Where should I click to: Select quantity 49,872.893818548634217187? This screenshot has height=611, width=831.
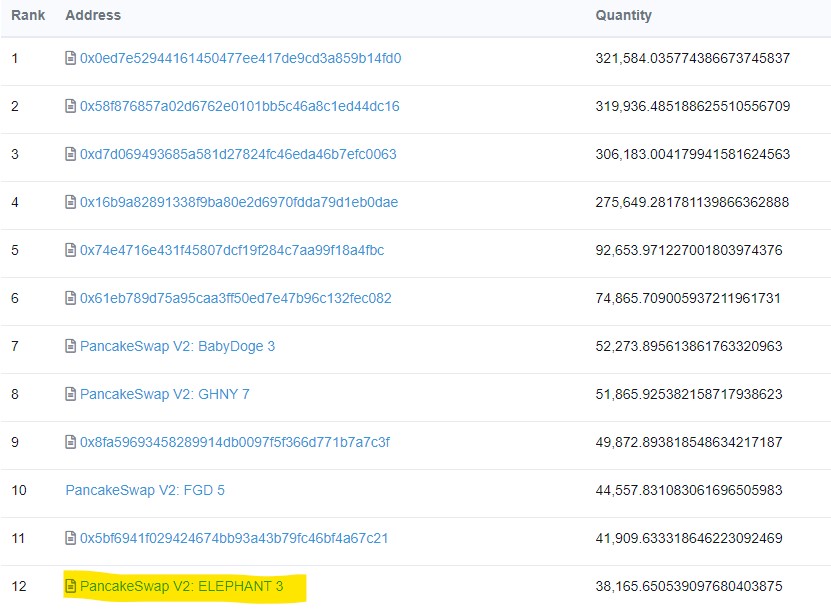click(689, 442)
